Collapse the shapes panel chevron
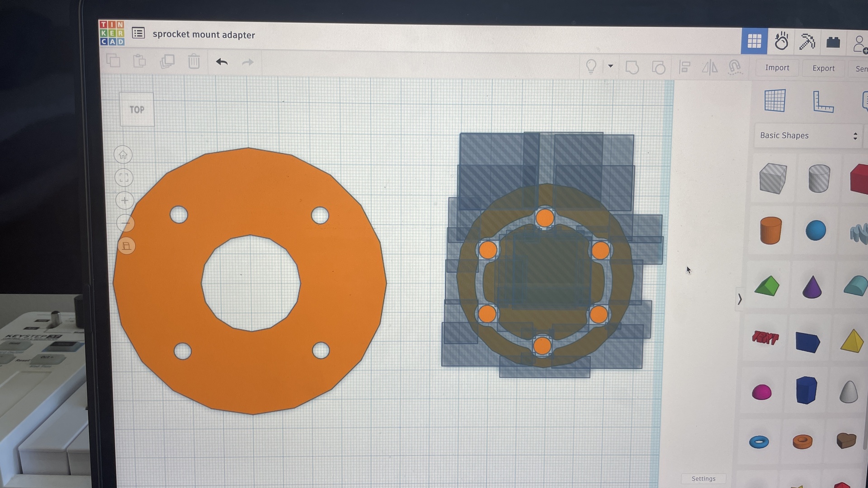868x488 pixels. pyautogui.click(x=740, y=299)
